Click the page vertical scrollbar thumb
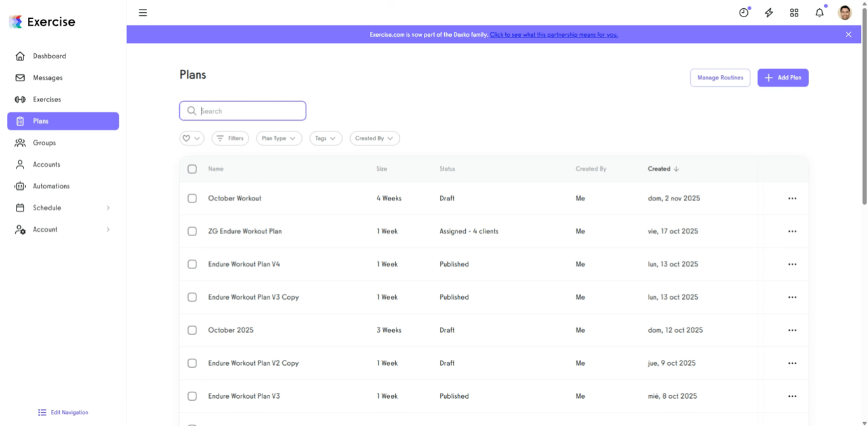Screen dimensions: 868x426 point(864,106)
